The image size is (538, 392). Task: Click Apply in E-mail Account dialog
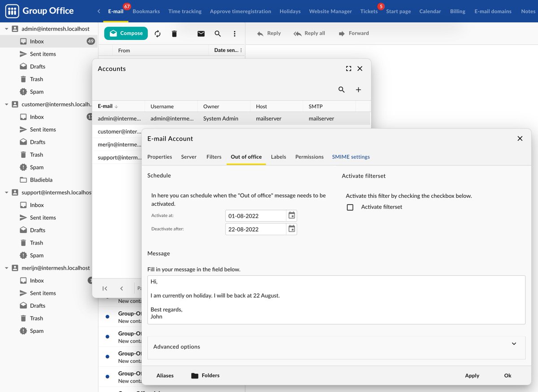tap(472, 376)
